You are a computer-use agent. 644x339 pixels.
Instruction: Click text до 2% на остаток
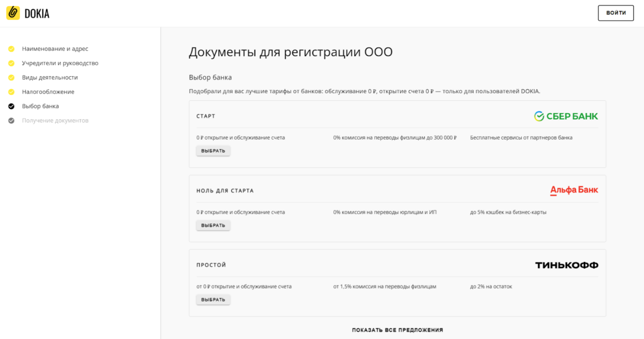[491, 287]
